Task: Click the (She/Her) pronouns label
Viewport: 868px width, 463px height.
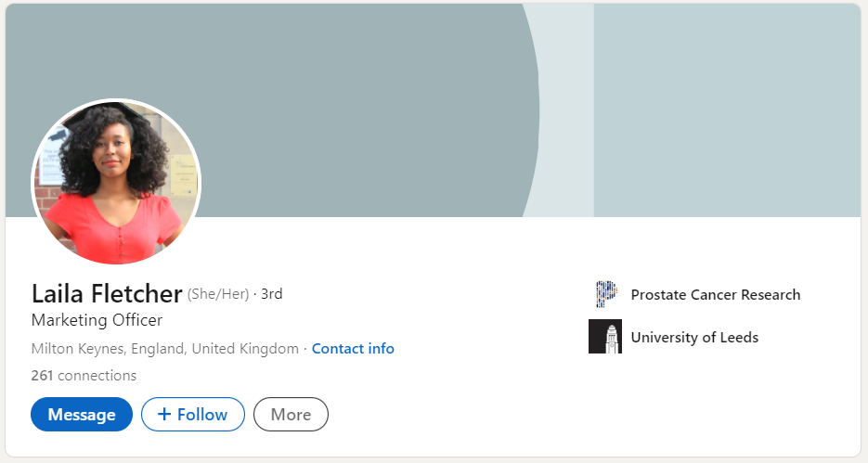Action: [218, 294]
